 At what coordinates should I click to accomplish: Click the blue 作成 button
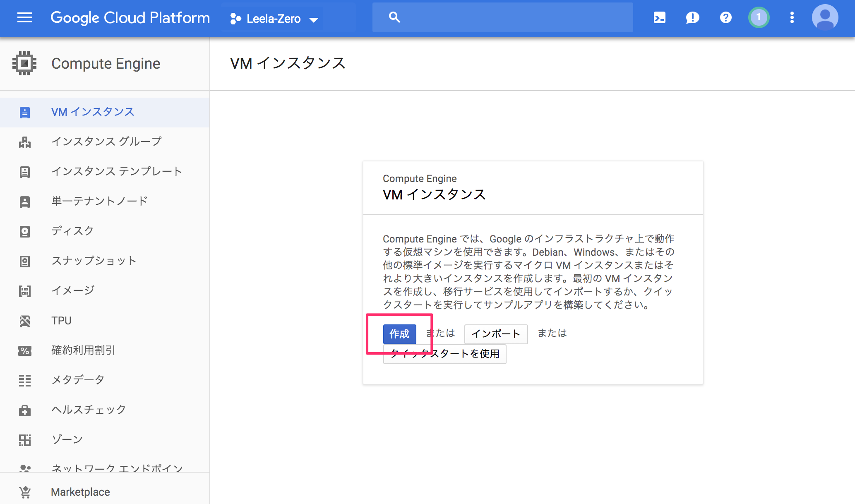pyautogui.click(x=399, y=334)
